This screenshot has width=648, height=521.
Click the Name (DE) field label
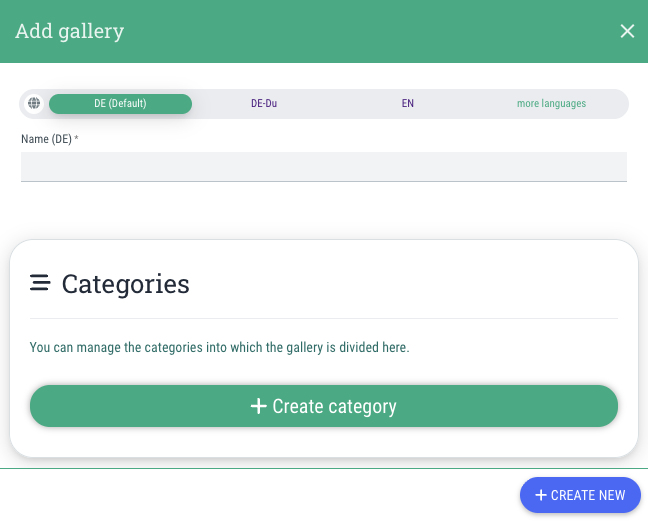(x=46, y=139)
